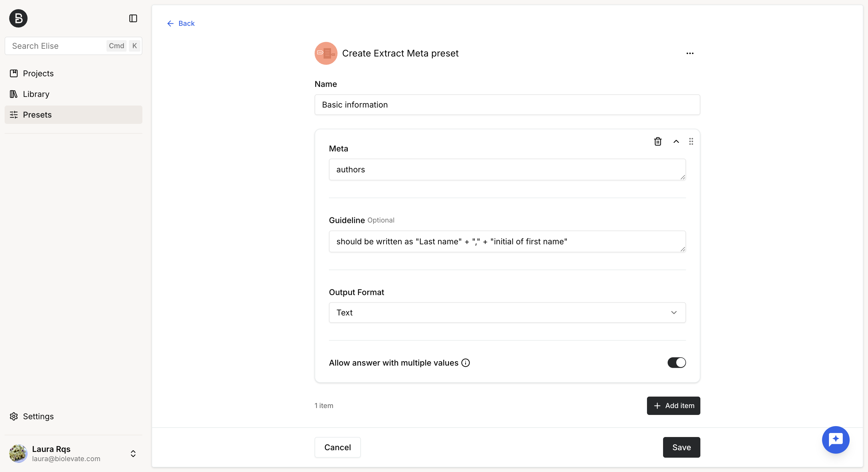Expand the Laura Rqs account switcher
Screen dimensions: 868x472
click(133, 453)
